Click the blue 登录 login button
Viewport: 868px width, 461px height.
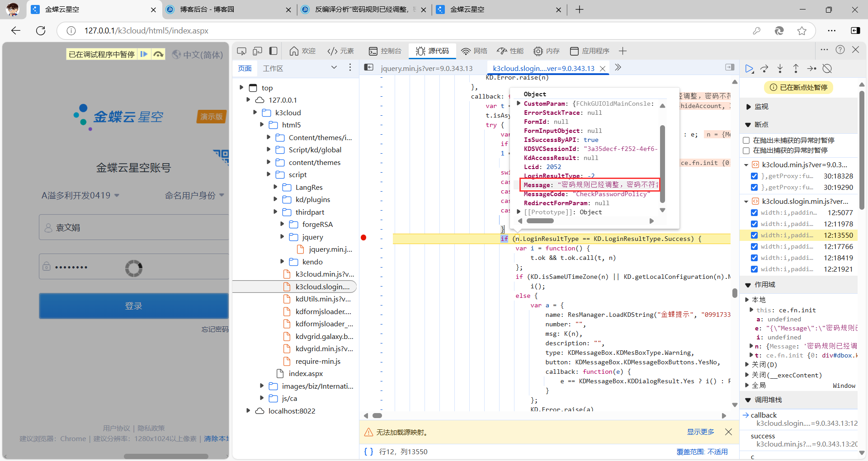coord(134,306)
